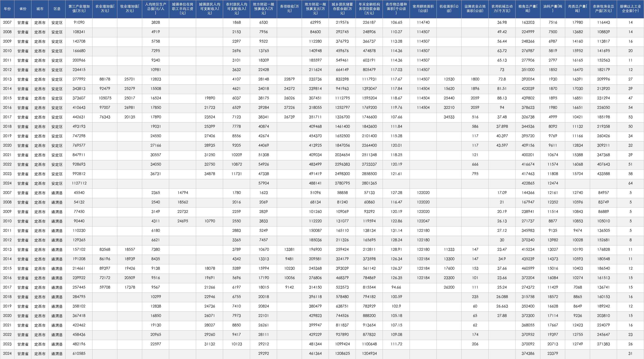Select the 肉类总产量 column header
The width and height of the screenshot is (644, 359).
(578, 9)
